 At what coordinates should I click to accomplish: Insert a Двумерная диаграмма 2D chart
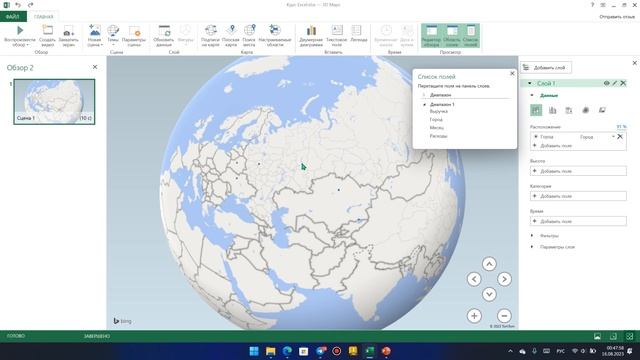click(311, 36)
